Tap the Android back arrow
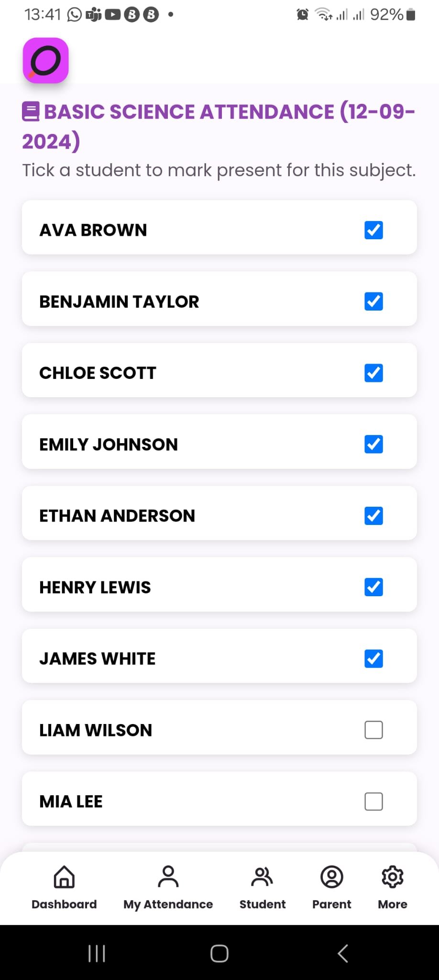The image size is (439, 980). (342, 953)
